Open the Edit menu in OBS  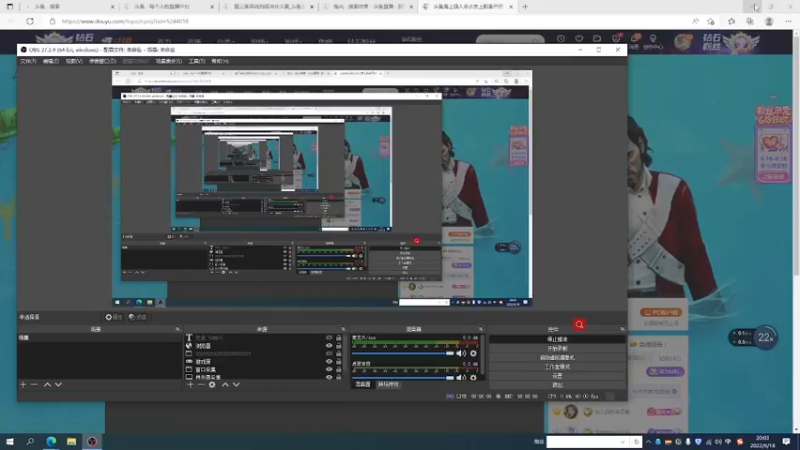tap(51, 61)
